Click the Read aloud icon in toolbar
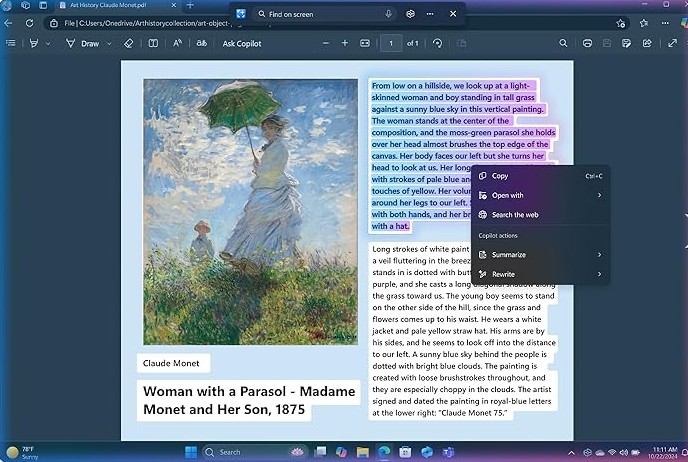 pos(178,43)
